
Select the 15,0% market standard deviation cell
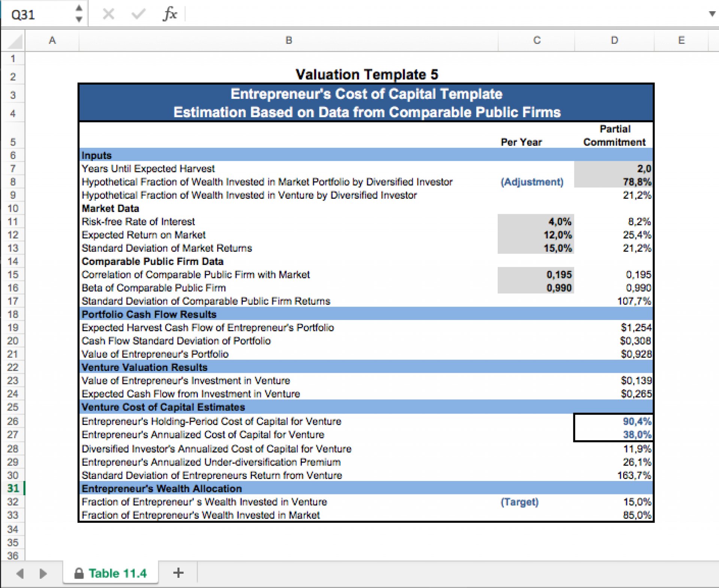pyautogui.click(x=536, y=248)
